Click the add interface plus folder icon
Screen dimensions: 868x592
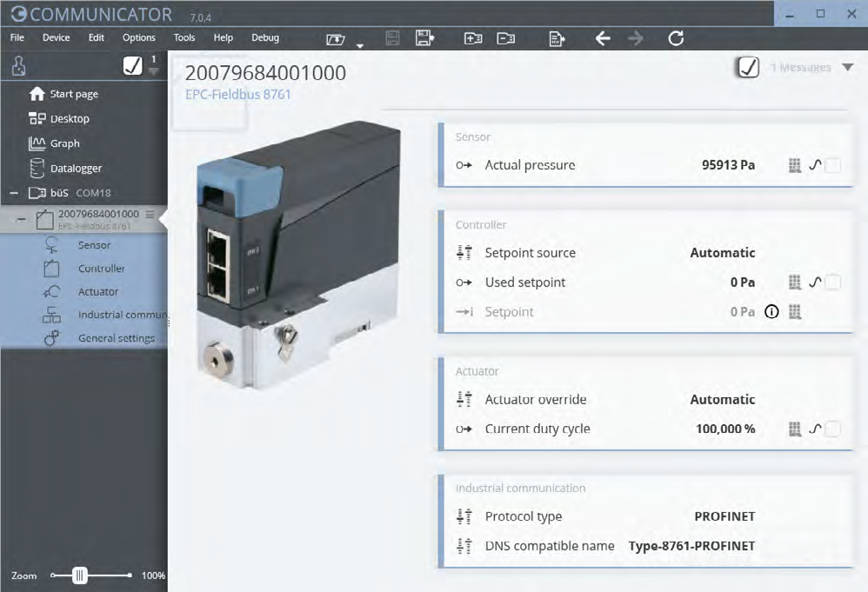click(473, 38)
